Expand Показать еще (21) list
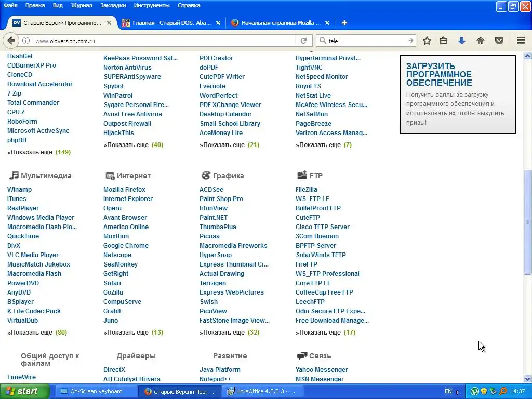 click(x=229, y=145)
